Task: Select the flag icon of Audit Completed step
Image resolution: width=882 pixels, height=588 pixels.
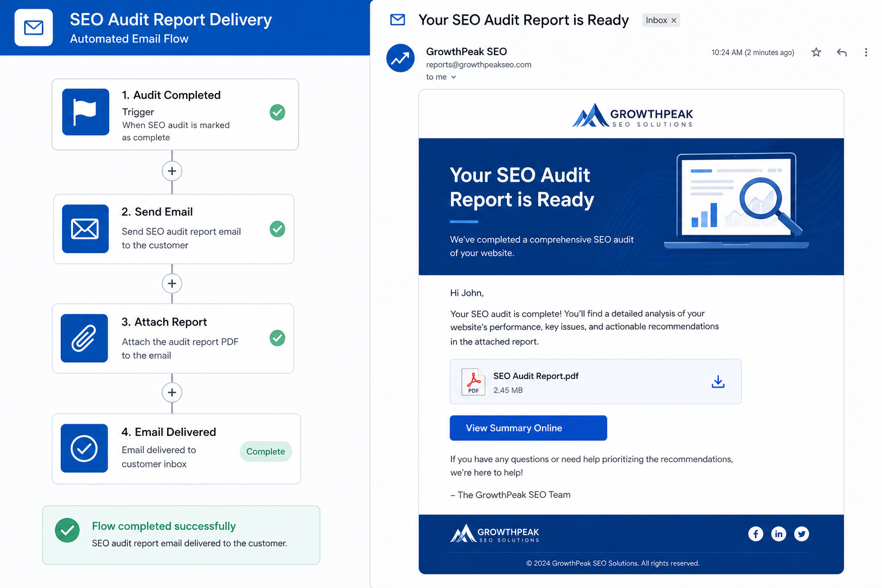Action: point(86,112)
